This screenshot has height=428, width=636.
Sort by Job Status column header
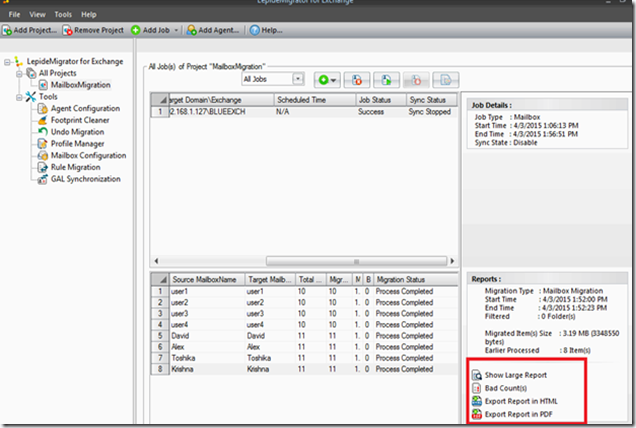click(x=381, y=100)
